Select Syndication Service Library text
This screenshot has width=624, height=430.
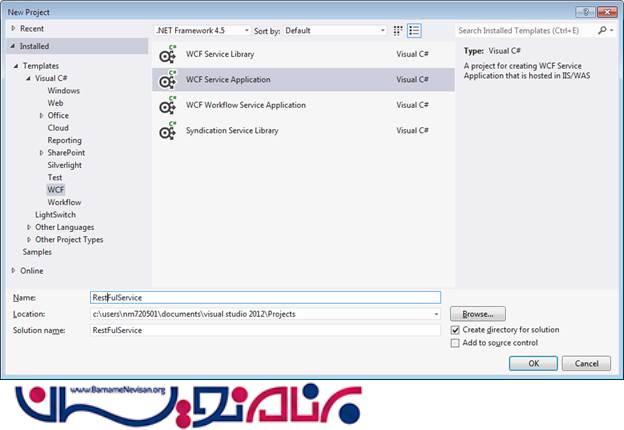(x=232, y=130)
